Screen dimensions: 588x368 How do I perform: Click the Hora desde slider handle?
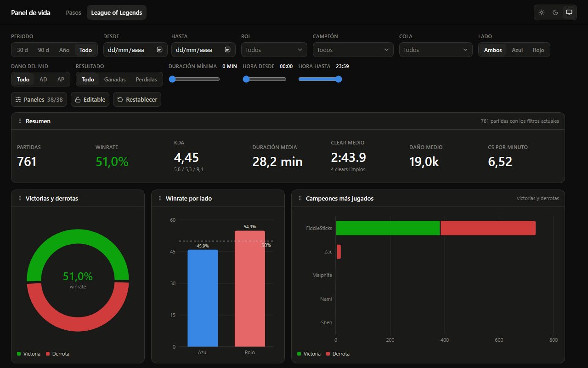[246, 79]
